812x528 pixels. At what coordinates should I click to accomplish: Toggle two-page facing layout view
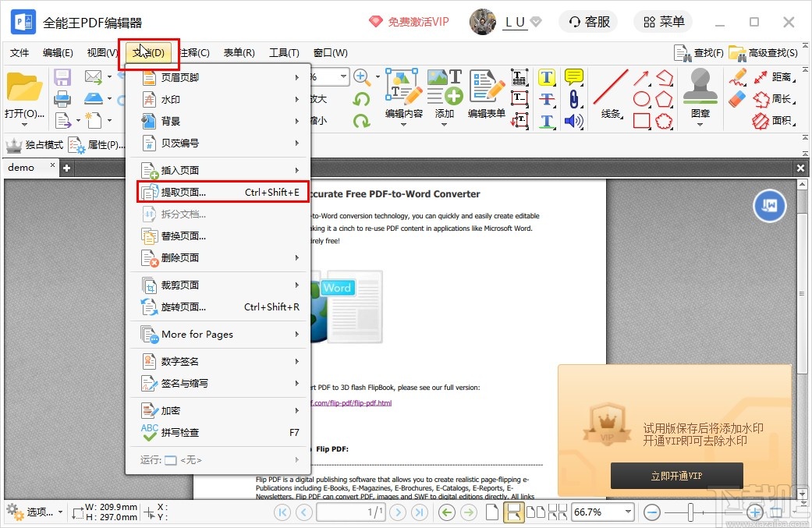pyautogui.click(x=536, y=512)
